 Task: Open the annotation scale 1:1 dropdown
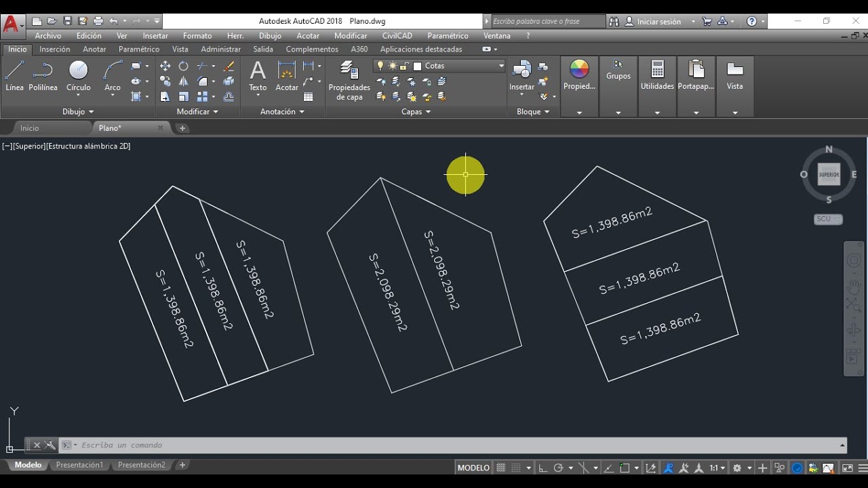(717, 468)
